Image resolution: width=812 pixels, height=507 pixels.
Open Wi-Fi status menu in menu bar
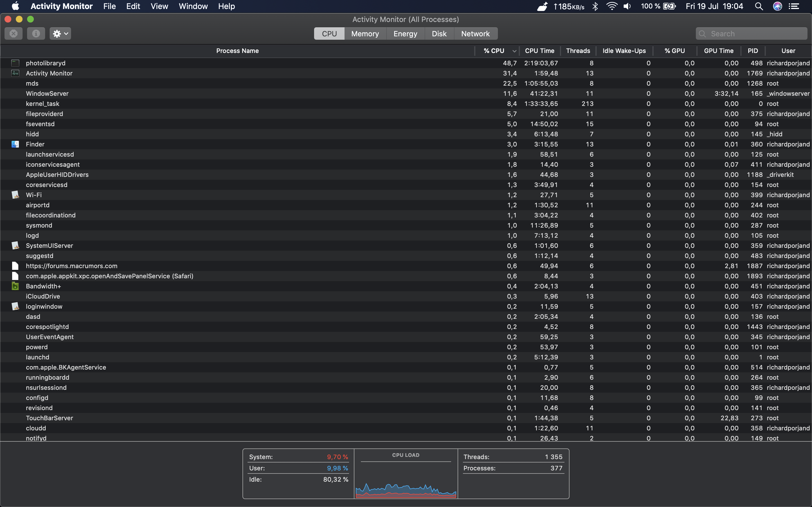[612, 6]
